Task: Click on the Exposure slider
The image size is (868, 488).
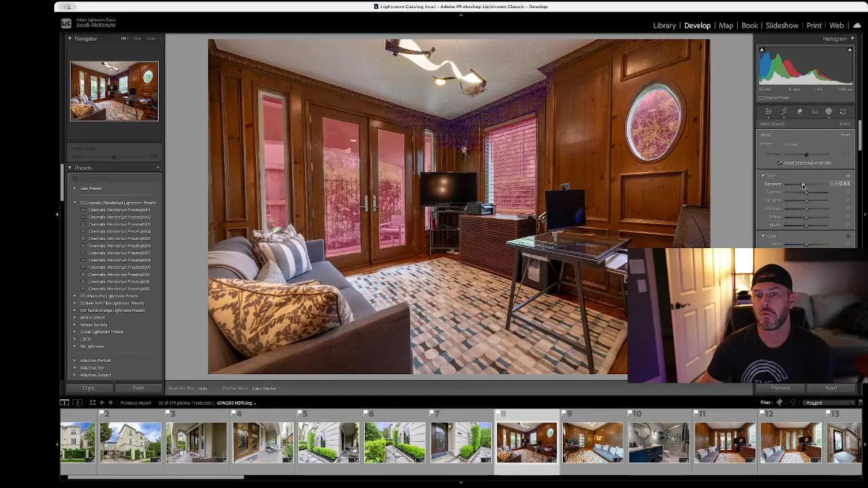Action: pyautogui.click(x=806, y=184)
